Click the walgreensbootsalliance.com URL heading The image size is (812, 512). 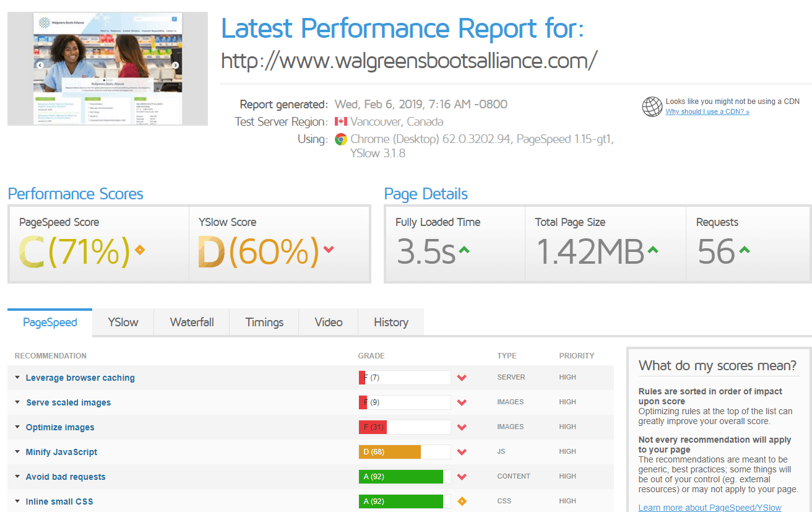click(409, 60)
